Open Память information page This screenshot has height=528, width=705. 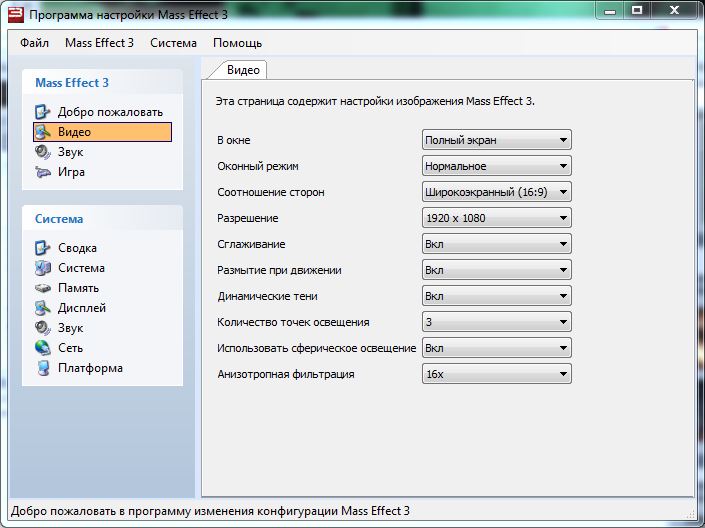click(x=78, y=288)
